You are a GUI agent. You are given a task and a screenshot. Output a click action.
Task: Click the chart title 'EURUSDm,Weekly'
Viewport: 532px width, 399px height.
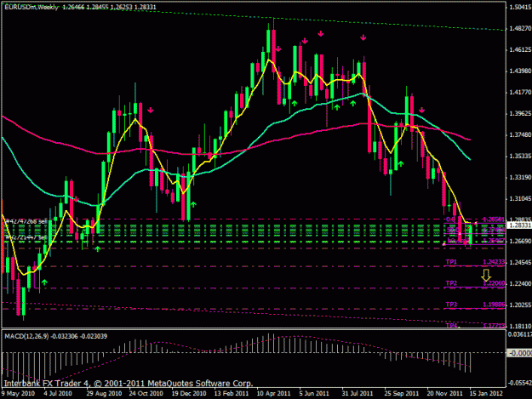click(x=31, y=7)
